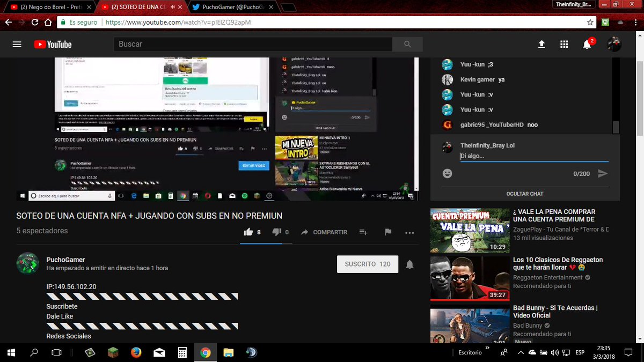Open the more actions three-dot menu
Viewport: 644px width, 362px height.
pos(409,233)
